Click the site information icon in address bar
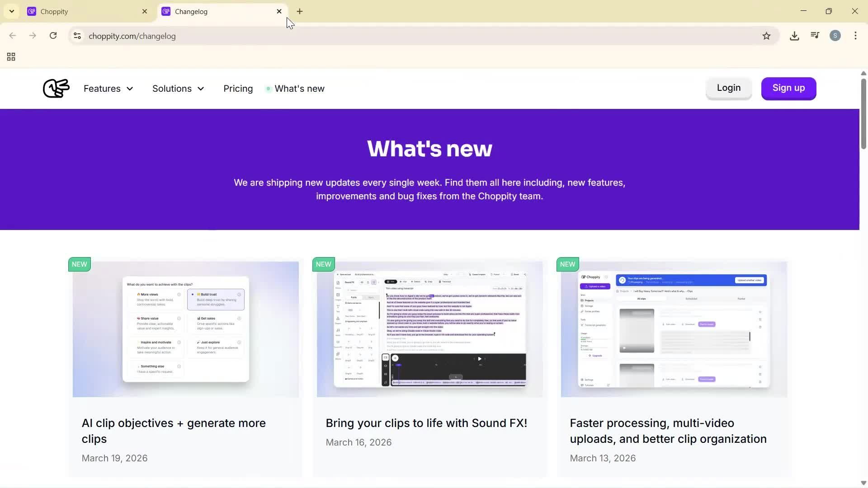Viewport: 868px width, 488px height. pyautogui.click(x=77, y=36)
